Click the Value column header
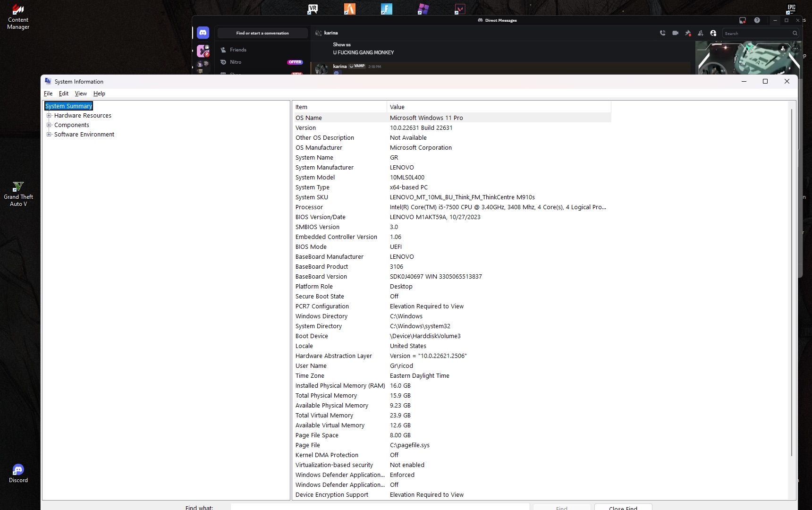Viewport: 812px width, 510px height. coord(499,107)
